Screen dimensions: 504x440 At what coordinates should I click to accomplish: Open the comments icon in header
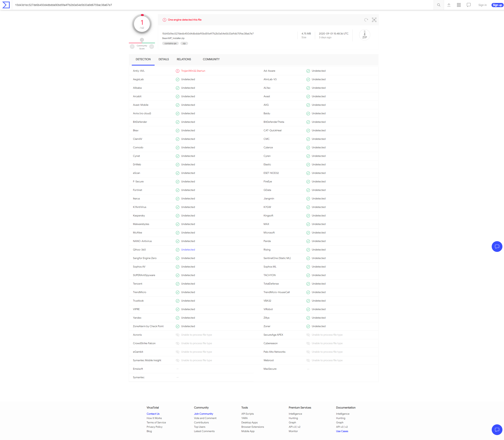point(469,5)
